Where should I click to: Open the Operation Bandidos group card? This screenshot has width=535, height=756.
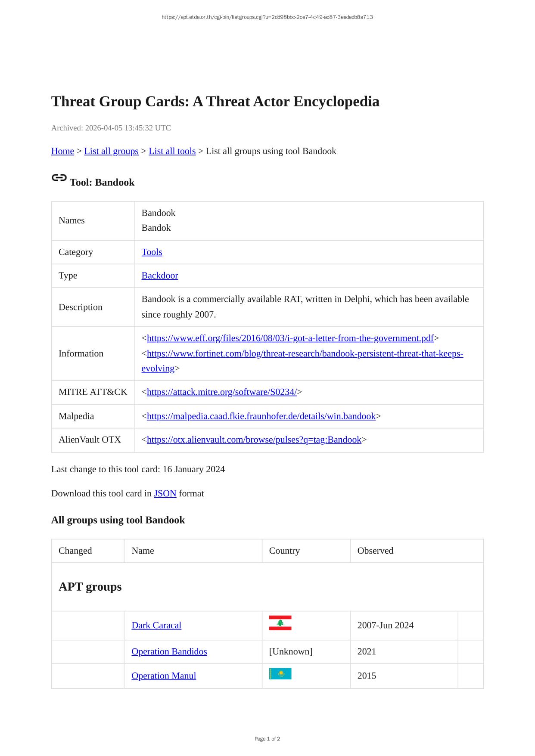(169, 652)
